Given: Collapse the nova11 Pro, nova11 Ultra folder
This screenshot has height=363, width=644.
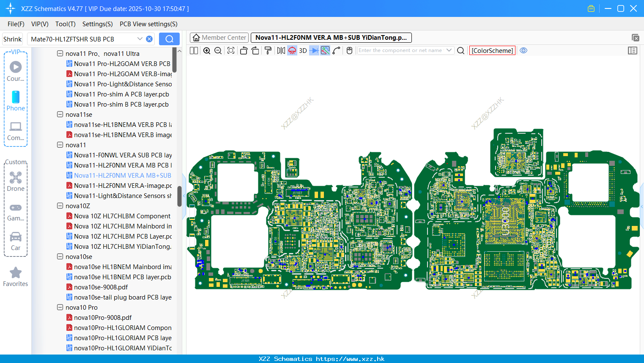Looking at the screenshot, I should 60,54.
